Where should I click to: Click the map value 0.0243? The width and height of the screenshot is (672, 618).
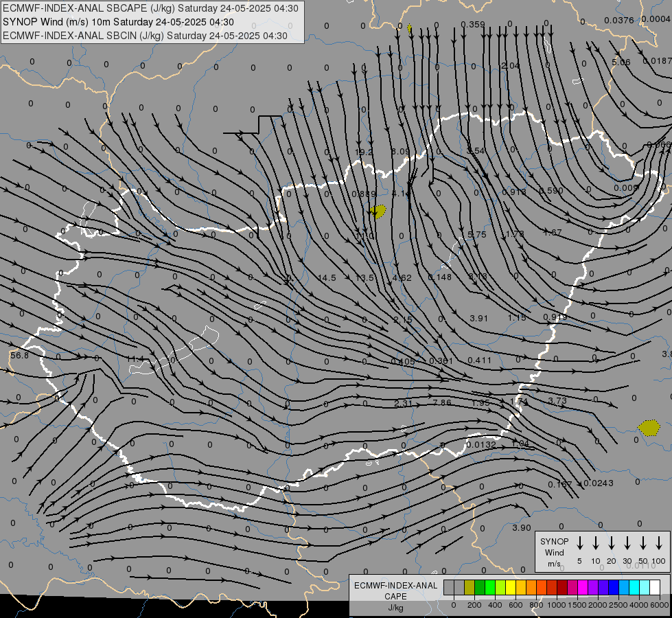(x=599, y=483)
